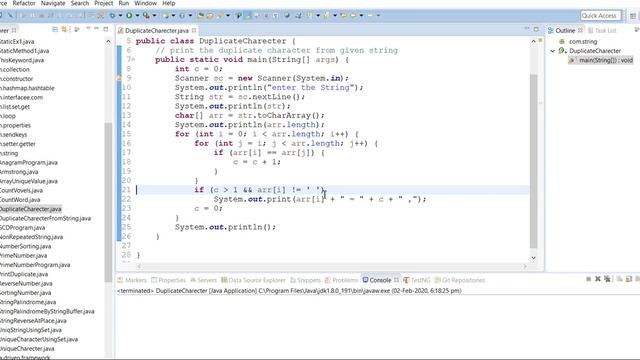Viewport: 640px width, 360px height.
Task: Open DuplicateCharecterFromString.java in Package Explorer
Action: (45, 218)
